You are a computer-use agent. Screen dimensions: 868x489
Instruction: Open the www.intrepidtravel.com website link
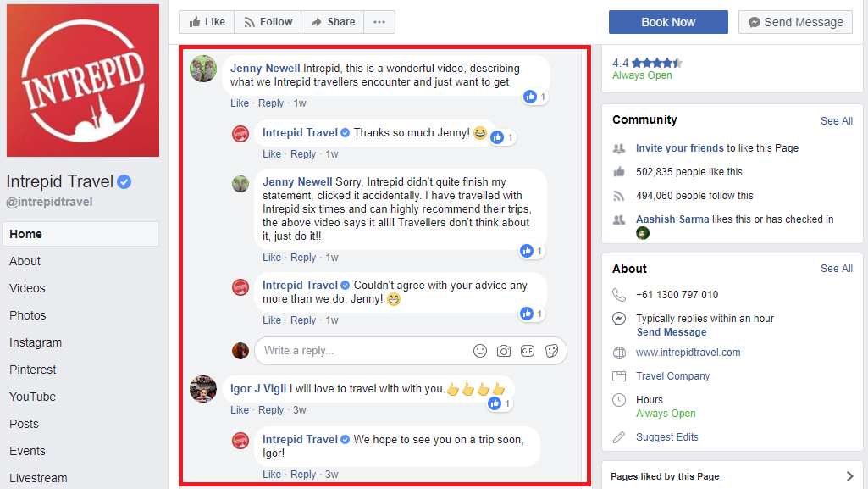pyautogui.click(x=688, y=353)
